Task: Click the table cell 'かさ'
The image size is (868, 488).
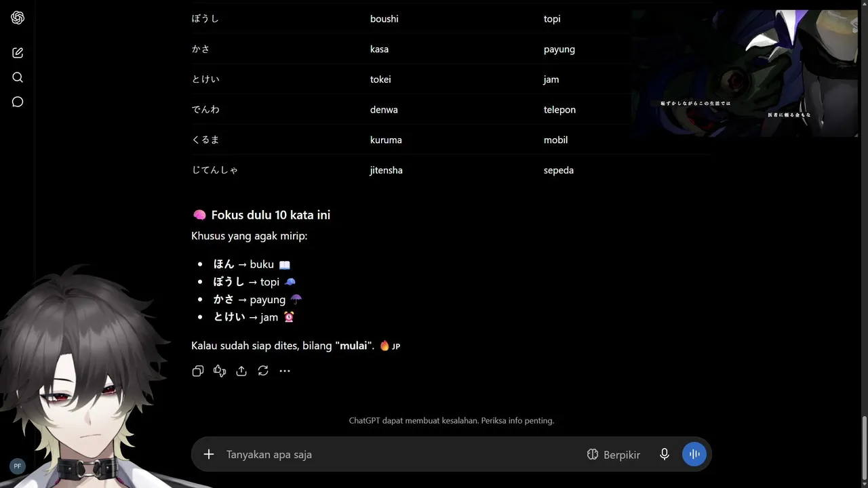Action: [201, 49]
